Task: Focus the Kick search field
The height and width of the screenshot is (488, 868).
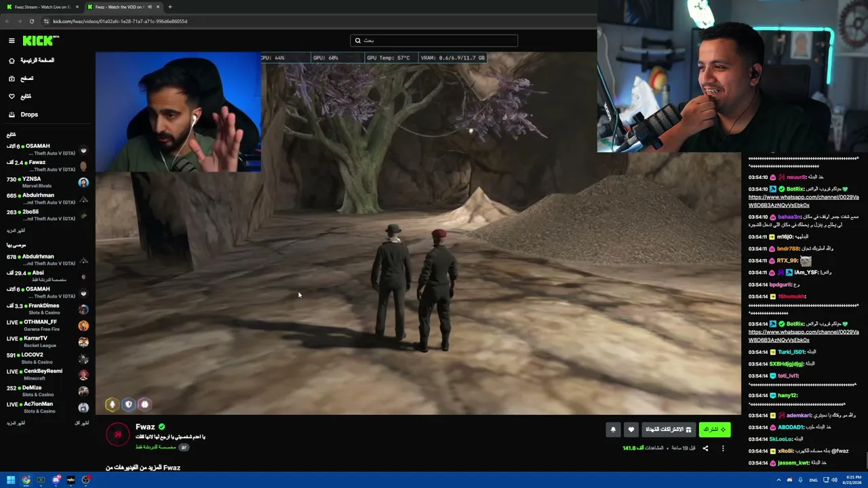Action: [434, 41]
